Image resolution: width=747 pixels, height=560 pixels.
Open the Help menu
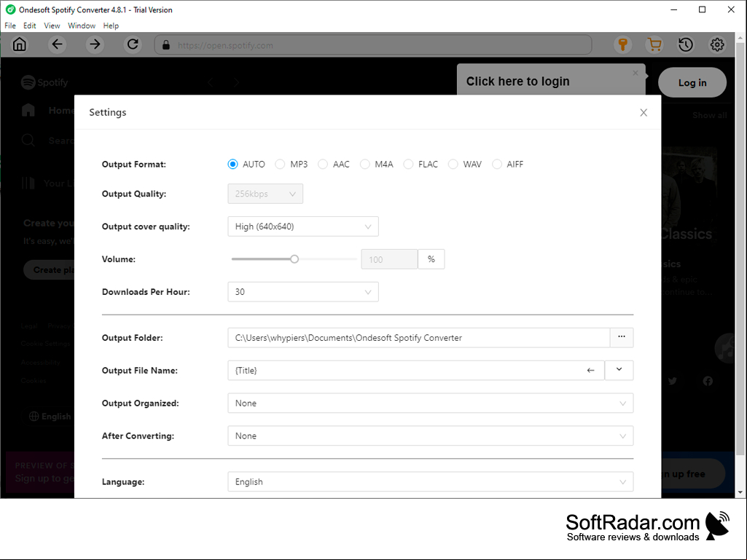pos(111,25)
